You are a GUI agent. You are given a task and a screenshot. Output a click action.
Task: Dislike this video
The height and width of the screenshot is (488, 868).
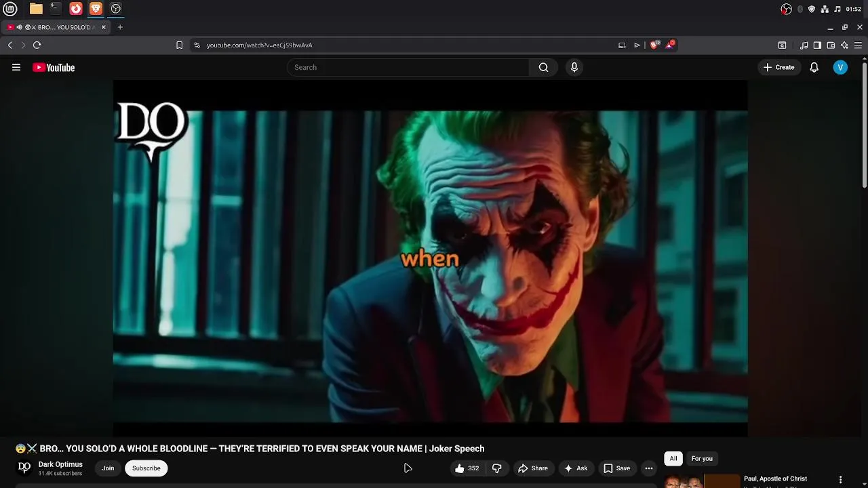tap(497, 468)
